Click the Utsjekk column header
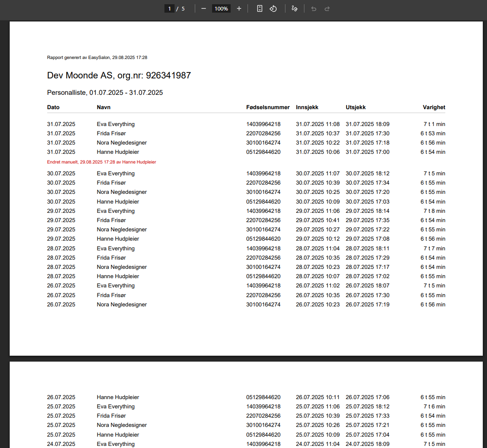487x448 pixels. [x=355, y=107]
